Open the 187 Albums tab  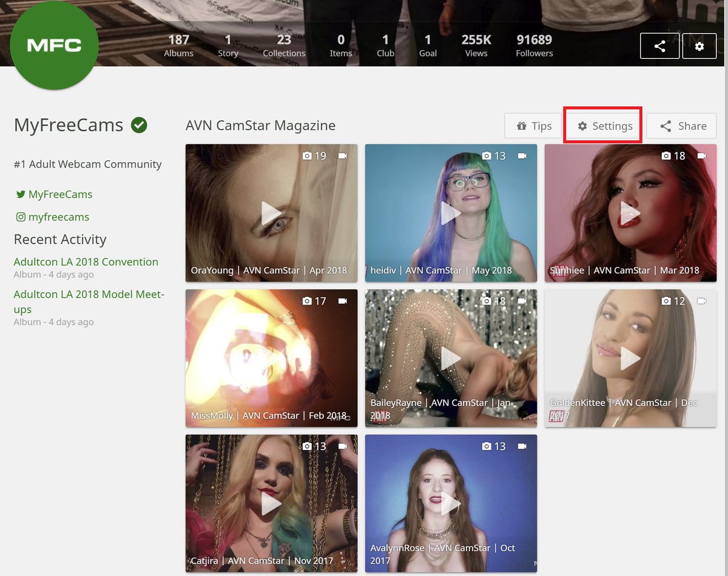(x=179, y=46)
